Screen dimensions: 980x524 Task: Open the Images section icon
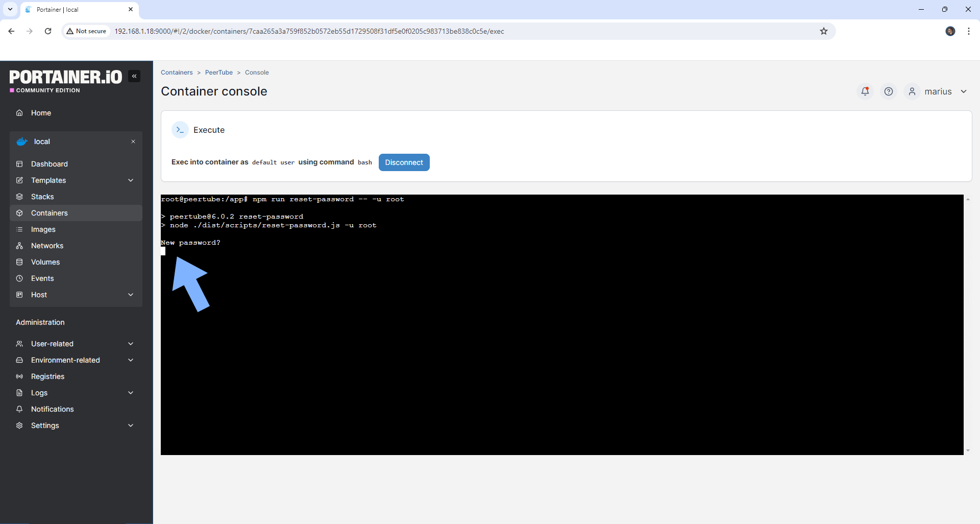19,229
